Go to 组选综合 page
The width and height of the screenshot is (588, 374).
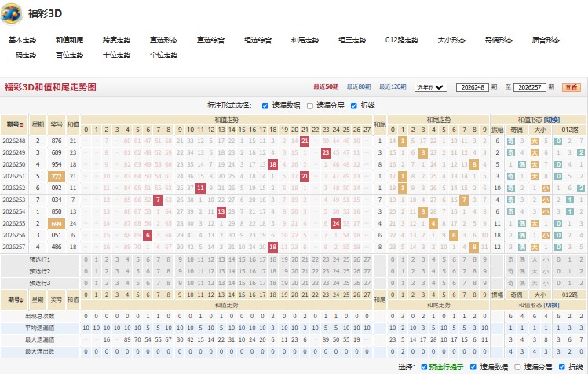tap(258, 40)
